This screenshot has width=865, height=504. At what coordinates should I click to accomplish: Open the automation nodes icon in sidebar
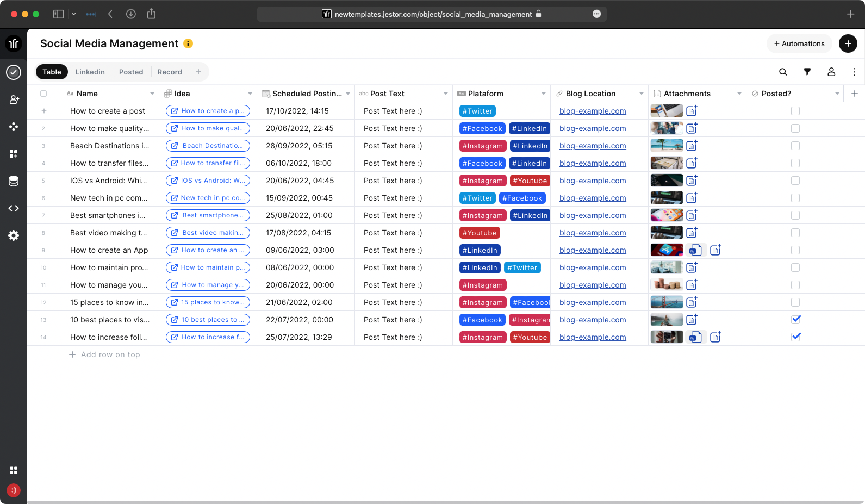pos(14,127)
